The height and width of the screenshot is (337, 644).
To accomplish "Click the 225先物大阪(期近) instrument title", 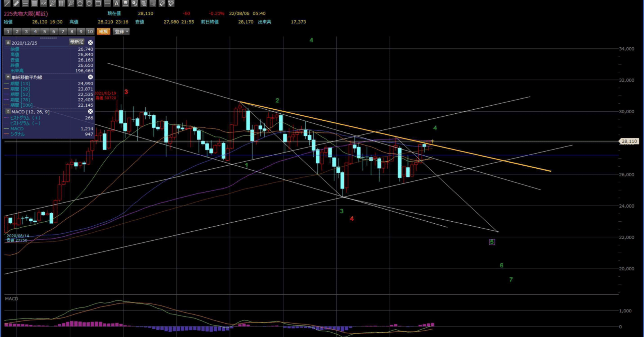I will [x=26, y=14].
